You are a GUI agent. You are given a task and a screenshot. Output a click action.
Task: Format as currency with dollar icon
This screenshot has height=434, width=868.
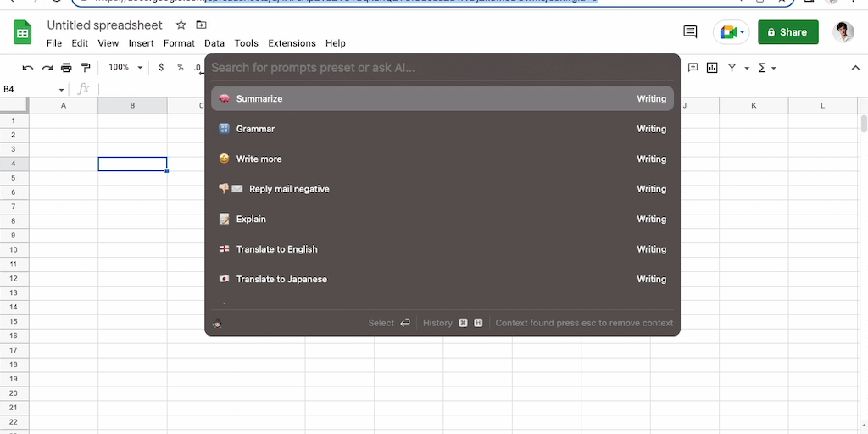click(161, 68)
